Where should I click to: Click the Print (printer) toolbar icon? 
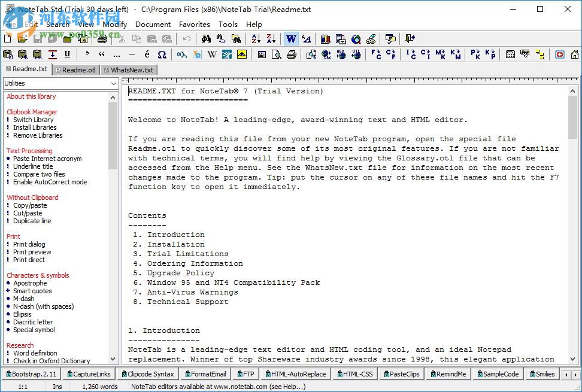coord(102,38)
